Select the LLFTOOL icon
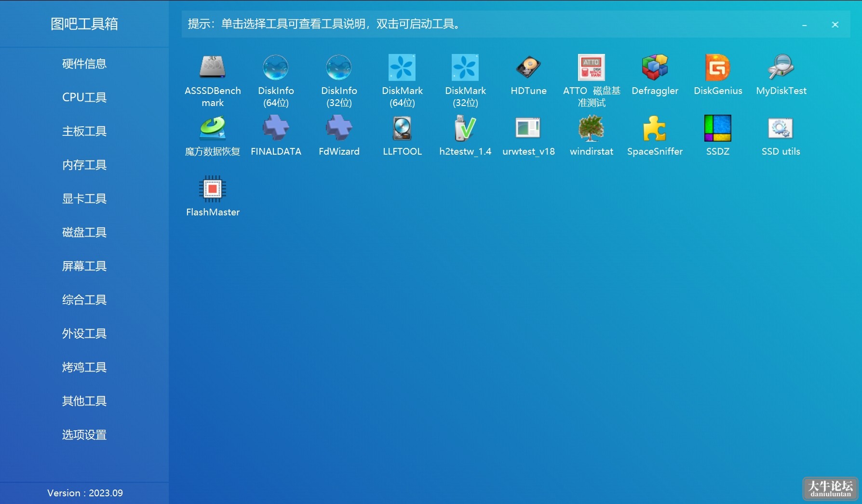This screenshot has width=862, height=504. pyautogui.click(x=402, y=128)
